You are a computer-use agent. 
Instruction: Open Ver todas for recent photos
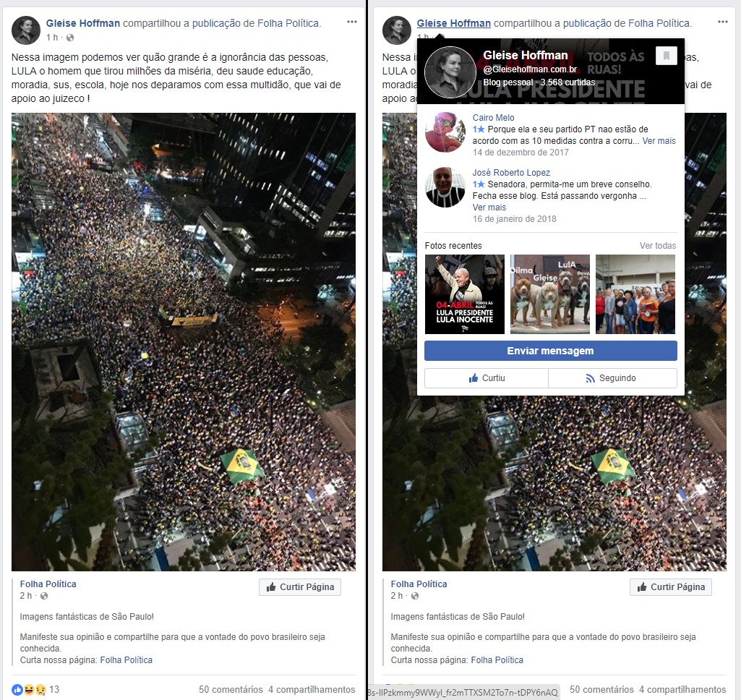click(x=658, y=246)
